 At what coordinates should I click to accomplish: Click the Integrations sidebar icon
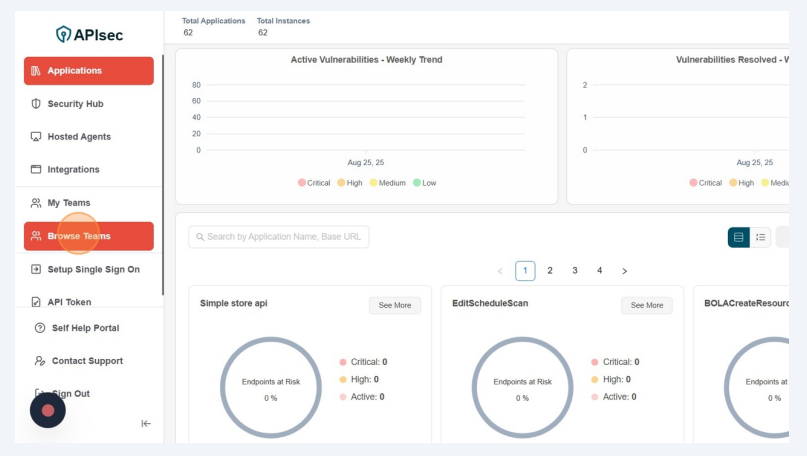(x=36, y=170)
